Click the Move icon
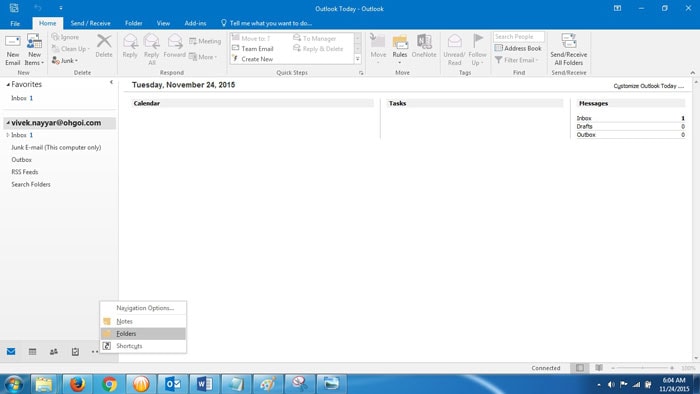The height and width of the screenshot is (394, 700). tap(378, 49)
